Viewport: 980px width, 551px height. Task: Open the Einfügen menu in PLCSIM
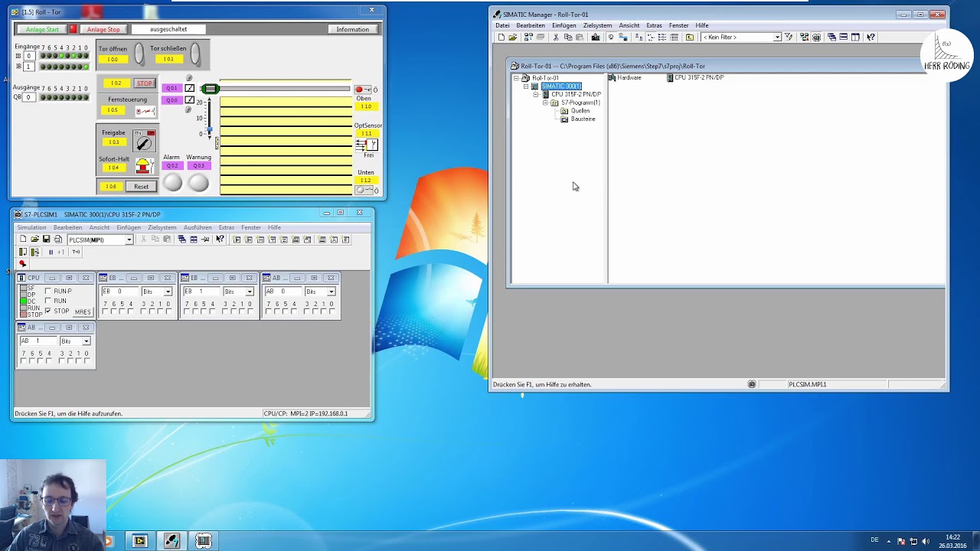click(129, 227)
